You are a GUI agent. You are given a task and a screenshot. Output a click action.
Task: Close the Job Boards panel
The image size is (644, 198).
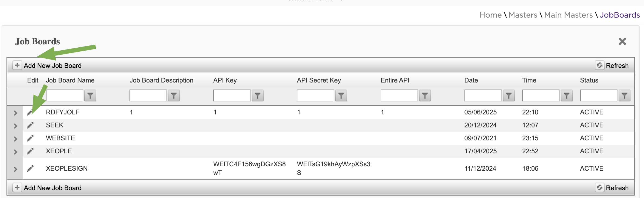click(622, 41)
